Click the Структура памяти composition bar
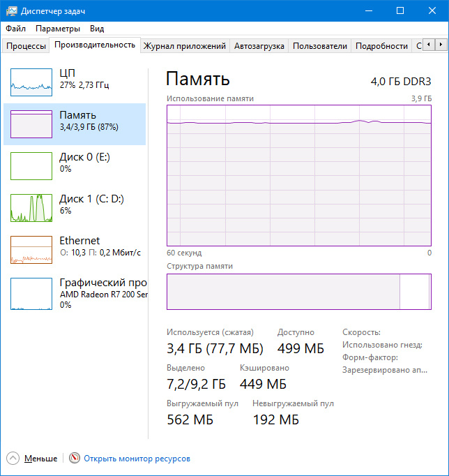The image size is (449, 476). (x=299, y=292)
